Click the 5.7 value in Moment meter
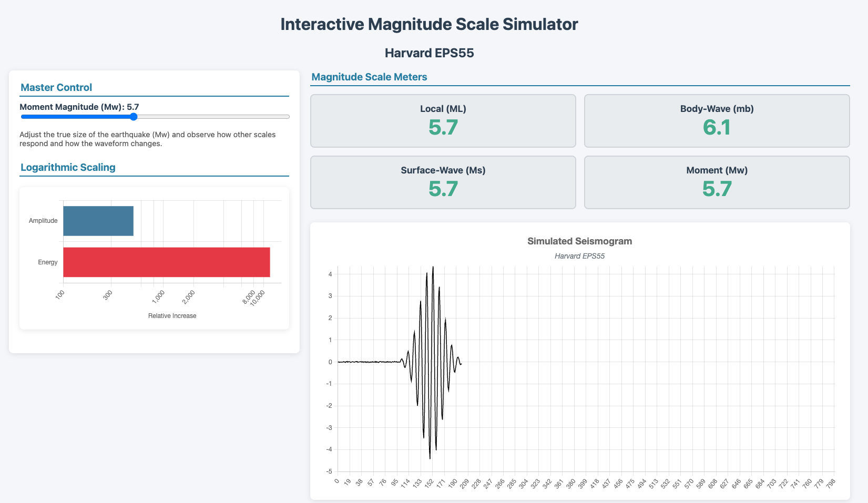The image size is (868, 503). coord(717,190)
